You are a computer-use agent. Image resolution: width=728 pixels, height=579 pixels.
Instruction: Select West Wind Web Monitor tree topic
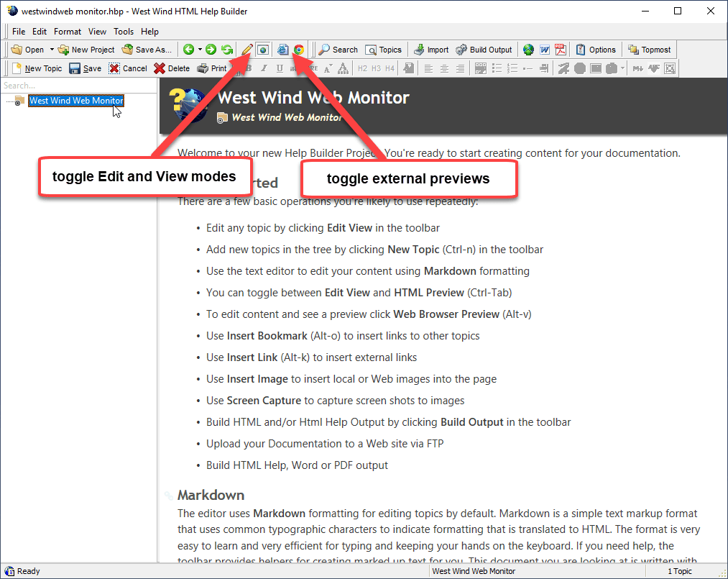pos(76,101)
